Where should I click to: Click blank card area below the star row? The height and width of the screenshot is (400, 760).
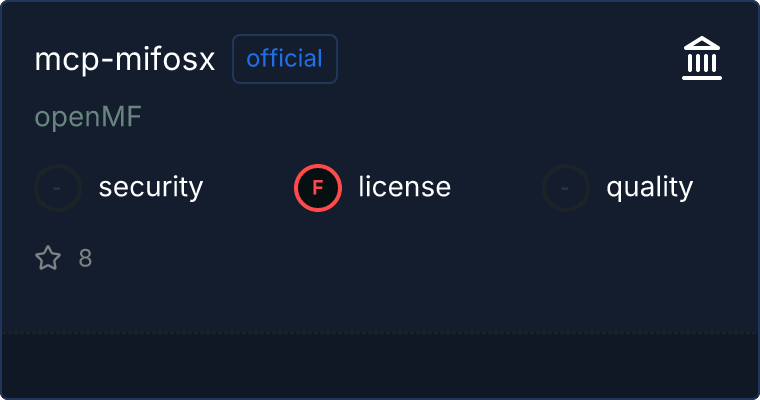[x=380, y=300]
